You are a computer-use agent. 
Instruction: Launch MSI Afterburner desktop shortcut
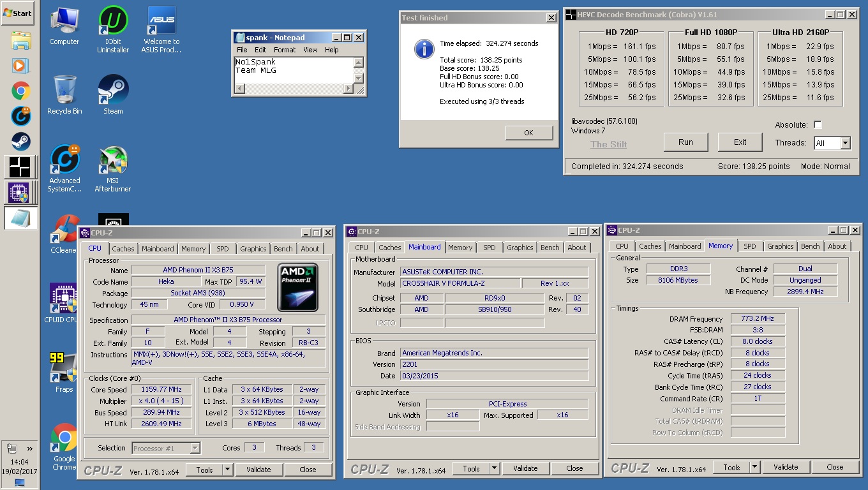[113, 169]
